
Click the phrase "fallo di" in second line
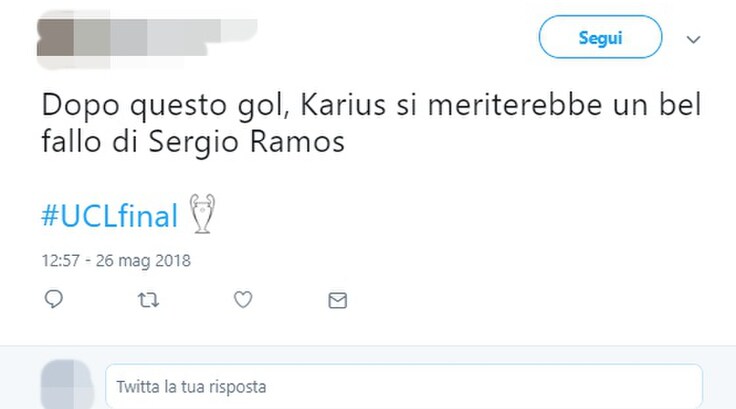[x=89, y=141]
